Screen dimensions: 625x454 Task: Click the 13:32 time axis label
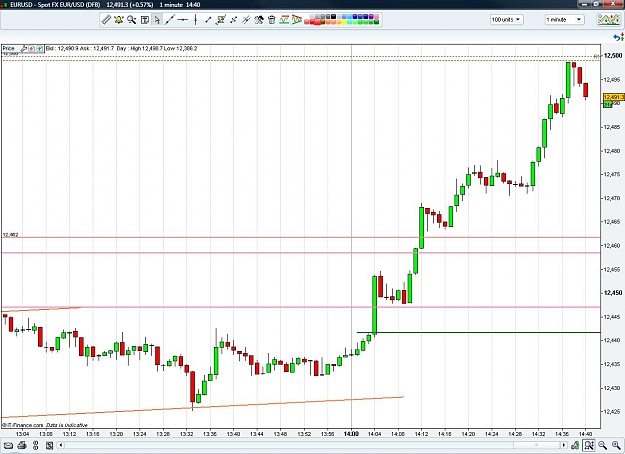point(187,434)
